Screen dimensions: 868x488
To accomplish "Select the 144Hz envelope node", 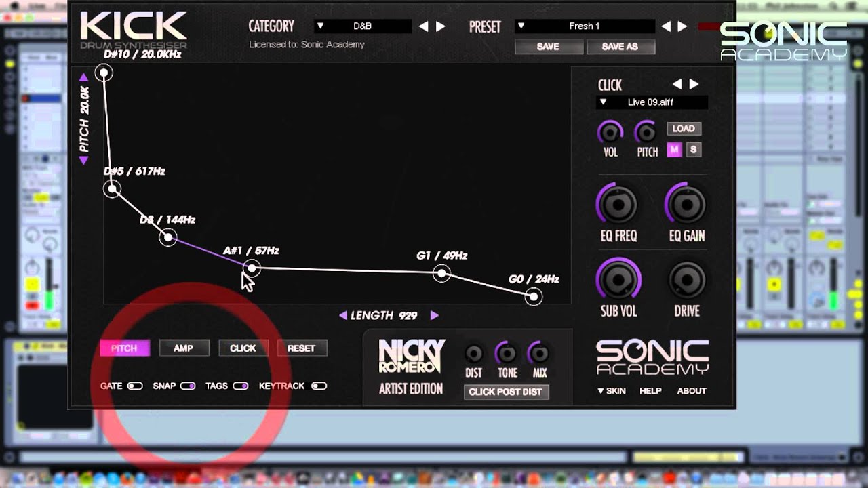I will (x=168, y=237).
